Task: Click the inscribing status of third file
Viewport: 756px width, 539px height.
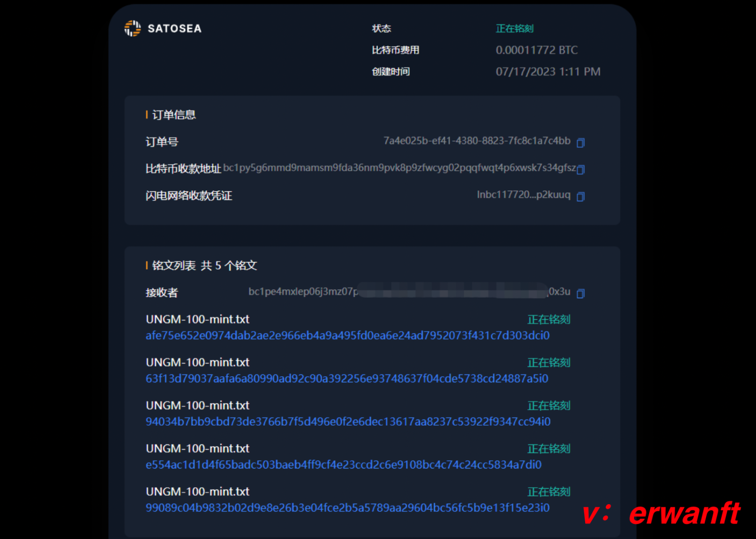Action: (549, 406)
